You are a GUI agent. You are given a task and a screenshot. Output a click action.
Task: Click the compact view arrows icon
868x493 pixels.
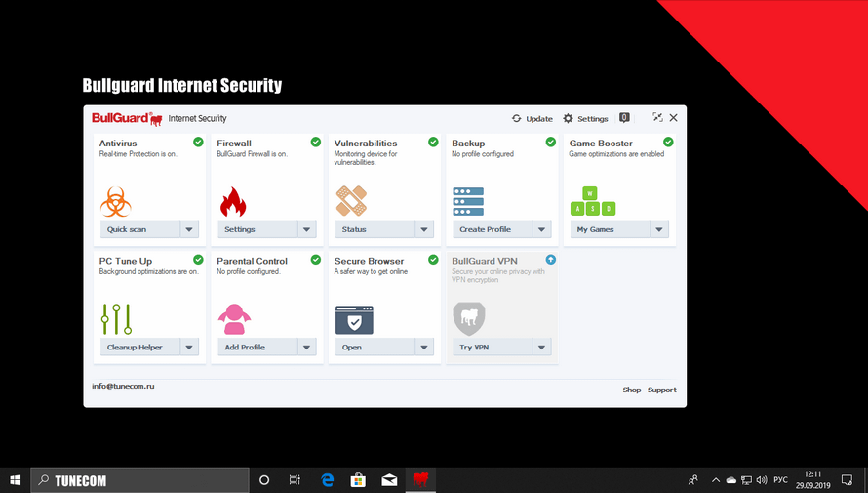click(x=657, y=117)
